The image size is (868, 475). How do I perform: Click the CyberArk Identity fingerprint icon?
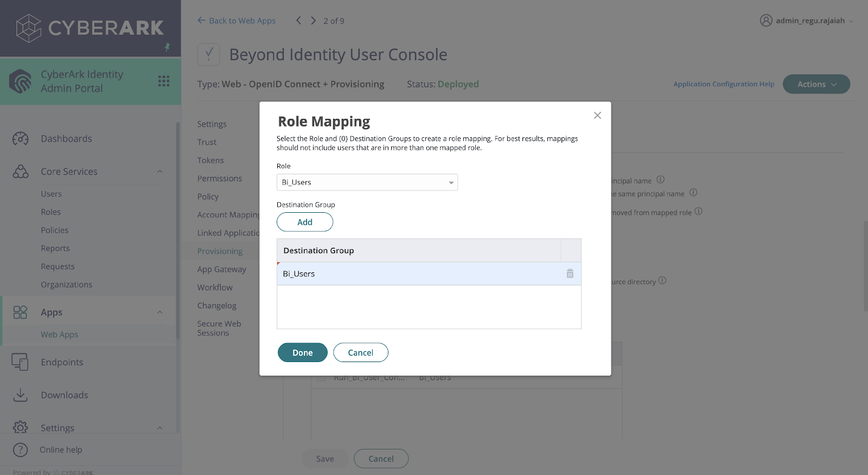pos(21,81)
